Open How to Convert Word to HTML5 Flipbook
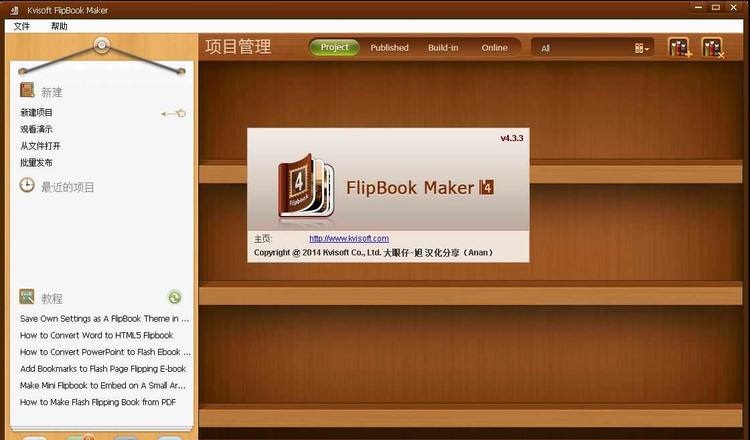The height and width of the screenshot is (440, 750). pos(97,335)
